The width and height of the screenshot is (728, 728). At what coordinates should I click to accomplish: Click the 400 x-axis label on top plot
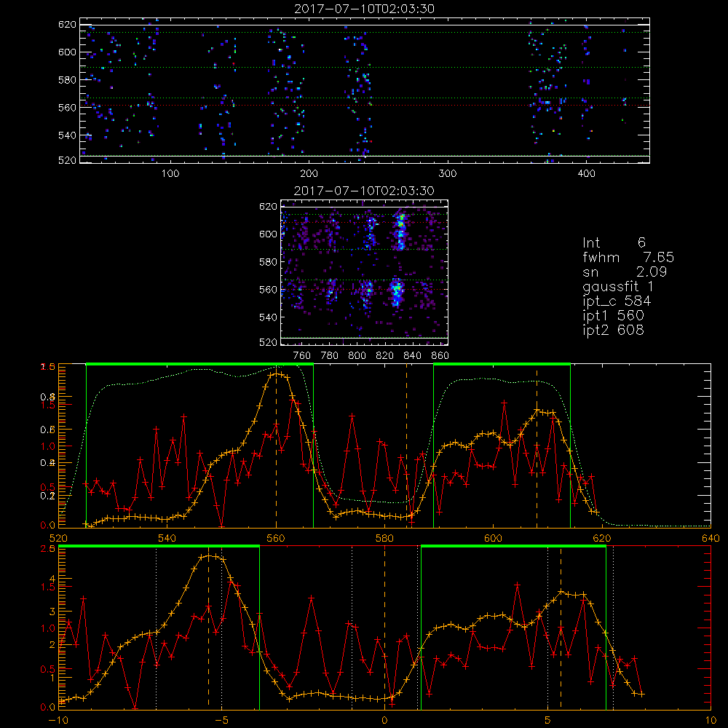586,174
